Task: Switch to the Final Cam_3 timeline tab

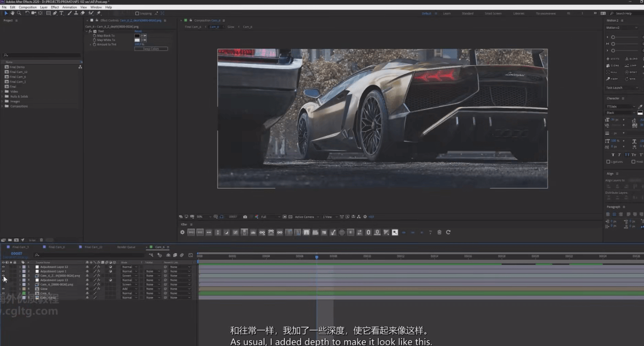Action: (20, 247)
